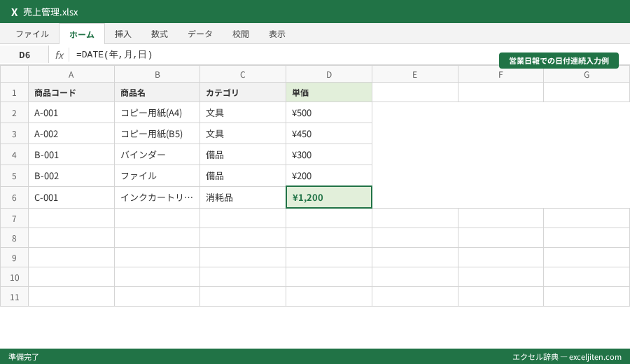The width and height of the screenshot is (630, 364).
Task: Switch to the 挿入 tab
Action: coord(123,34)
